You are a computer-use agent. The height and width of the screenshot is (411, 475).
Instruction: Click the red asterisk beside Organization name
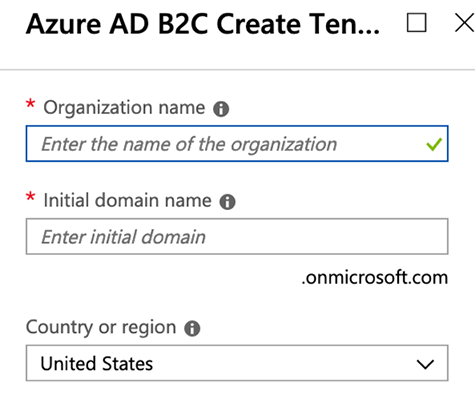coord(30,104)
